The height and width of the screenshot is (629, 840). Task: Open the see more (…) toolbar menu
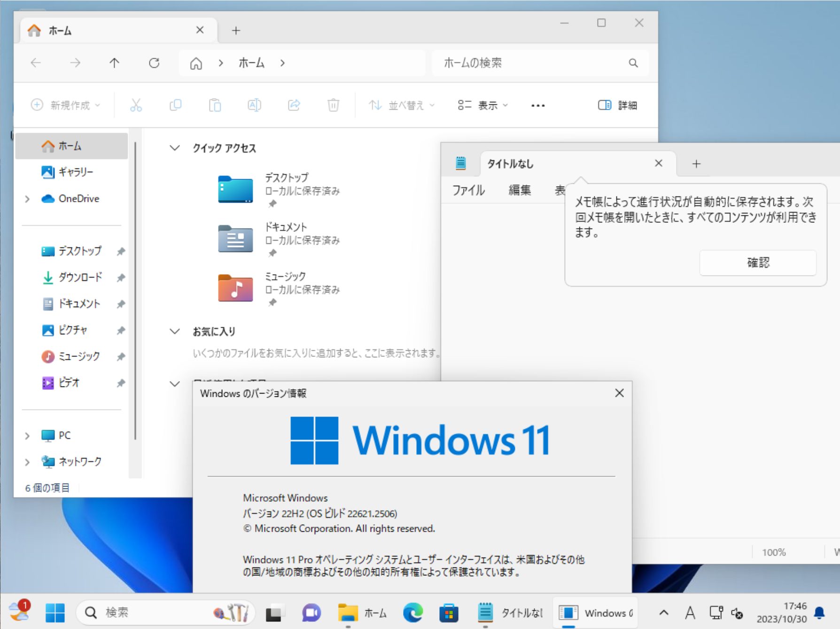[x=537, y=105]
